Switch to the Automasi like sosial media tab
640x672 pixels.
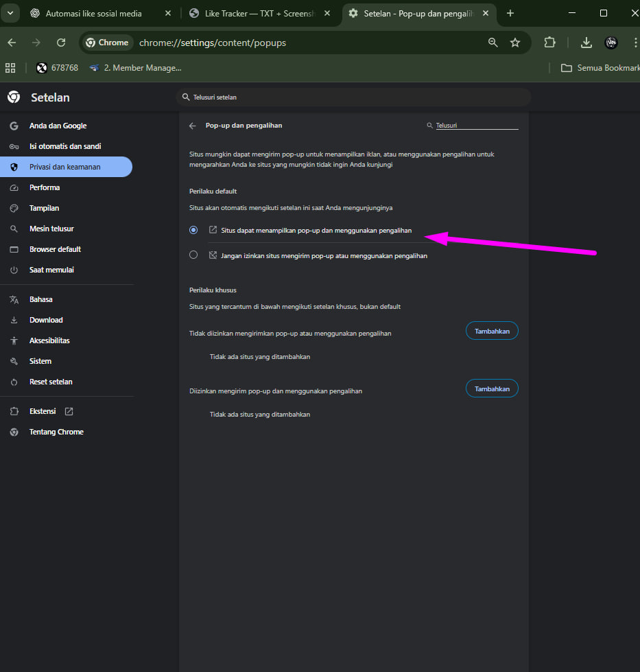93,13
